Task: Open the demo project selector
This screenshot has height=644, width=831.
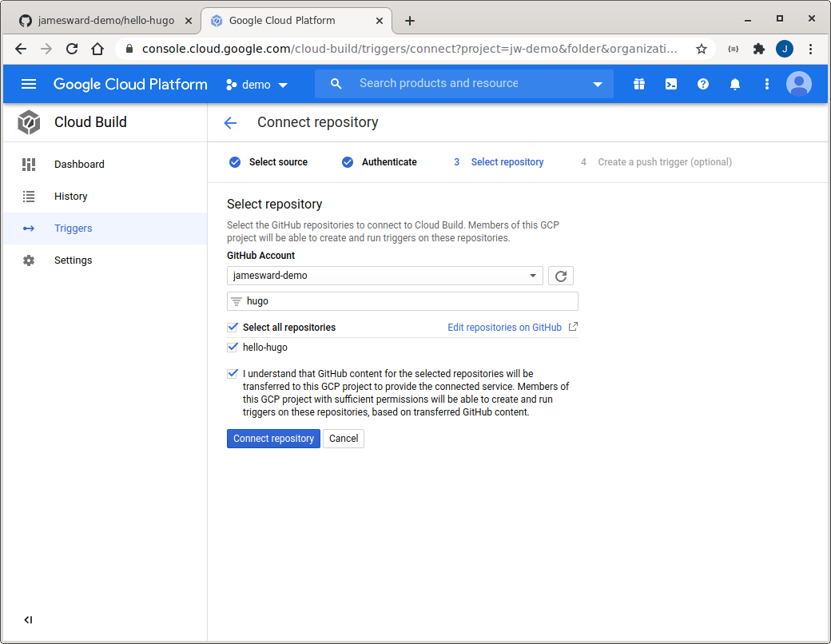Action: click(256, 85)
